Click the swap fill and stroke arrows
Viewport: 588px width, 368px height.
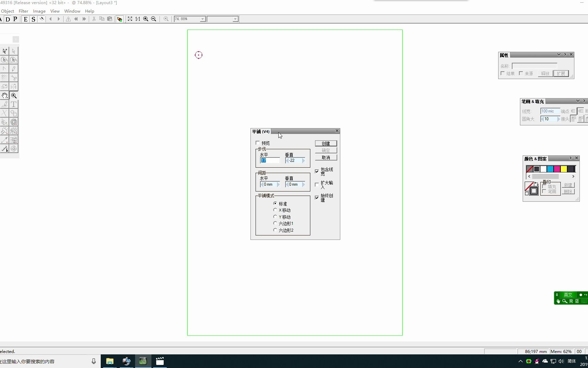click(536, 184)
